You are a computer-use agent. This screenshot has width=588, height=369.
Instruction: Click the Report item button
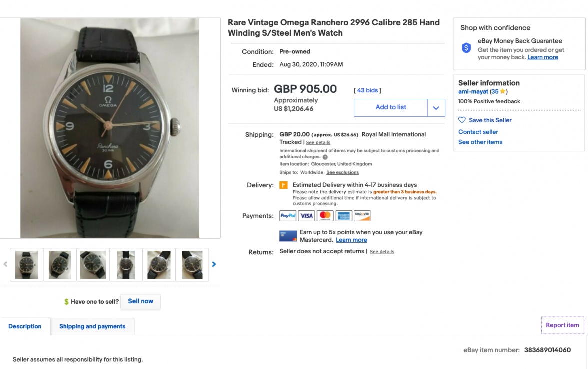[562, 325]
